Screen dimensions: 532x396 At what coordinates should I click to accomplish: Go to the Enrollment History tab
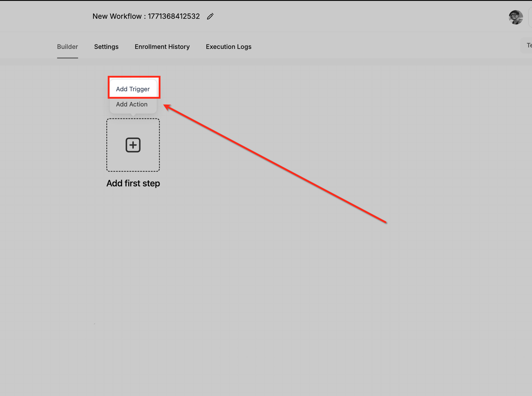tap(162, 46)
